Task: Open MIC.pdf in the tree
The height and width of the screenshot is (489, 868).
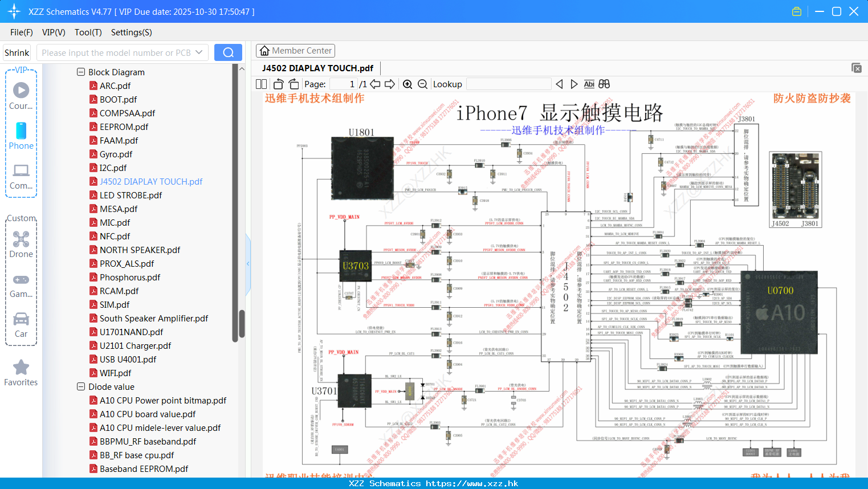Action: (x=115, y=222)
